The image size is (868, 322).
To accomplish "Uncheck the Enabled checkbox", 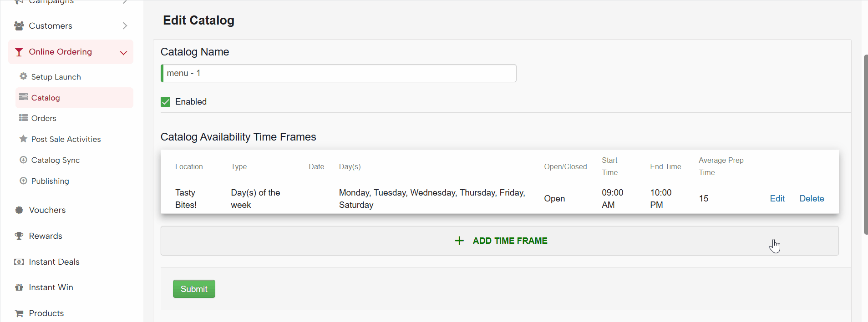I will (166, 102).
